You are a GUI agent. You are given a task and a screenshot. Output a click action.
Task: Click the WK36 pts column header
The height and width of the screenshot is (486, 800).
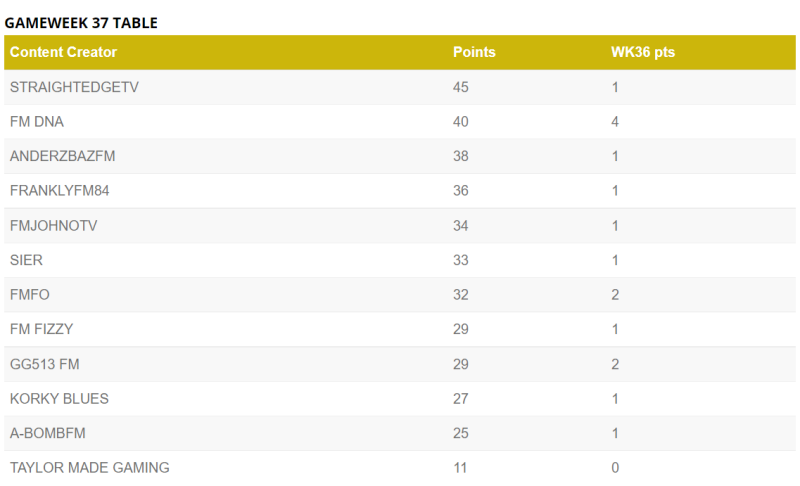(x=642, y=52)
